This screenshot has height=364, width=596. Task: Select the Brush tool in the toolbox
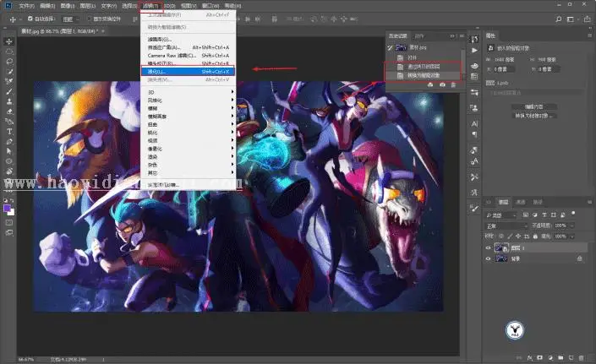point(9,91)
